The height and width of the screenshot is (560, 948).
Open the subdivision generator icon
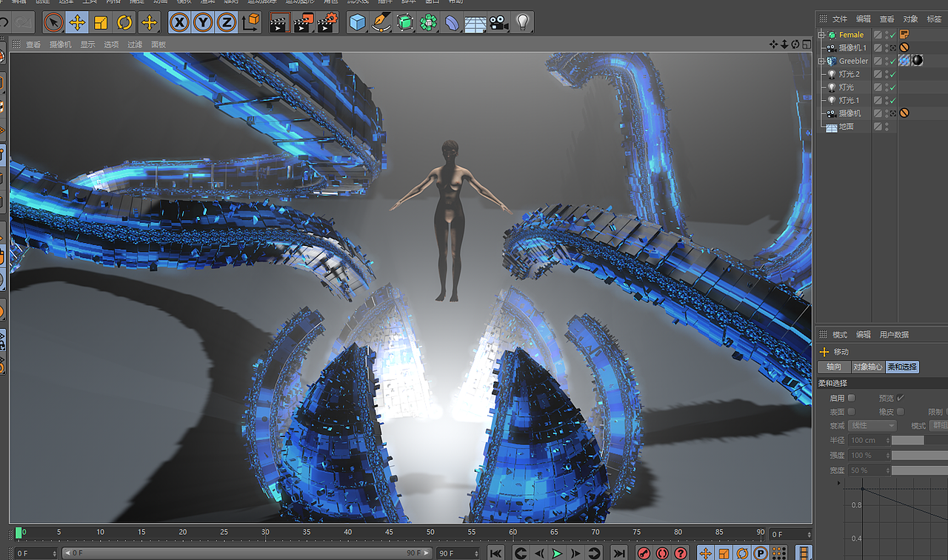tap(404, 22)
